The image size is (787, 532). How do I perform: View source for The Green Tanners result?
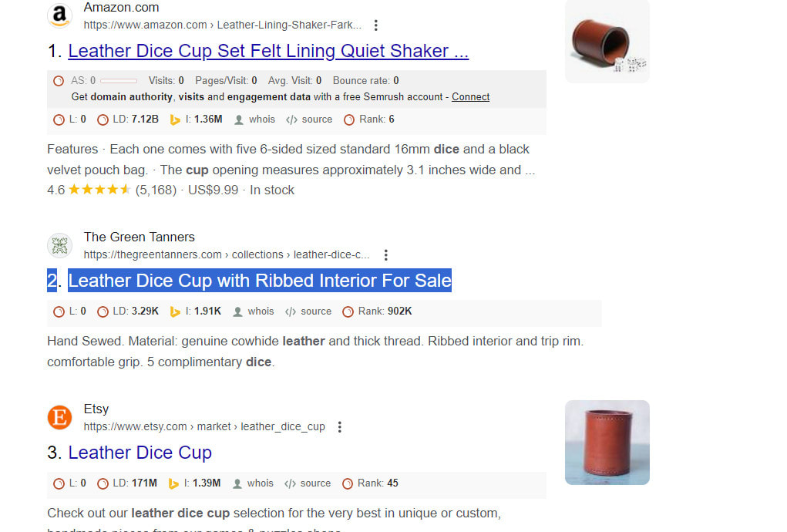click(x=308, y=311)
